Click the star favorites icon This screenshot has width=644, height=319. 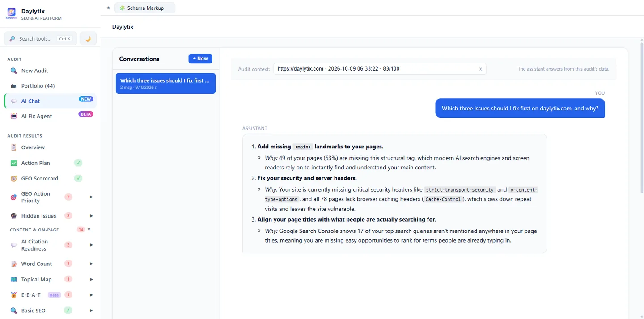click(108, 8)
